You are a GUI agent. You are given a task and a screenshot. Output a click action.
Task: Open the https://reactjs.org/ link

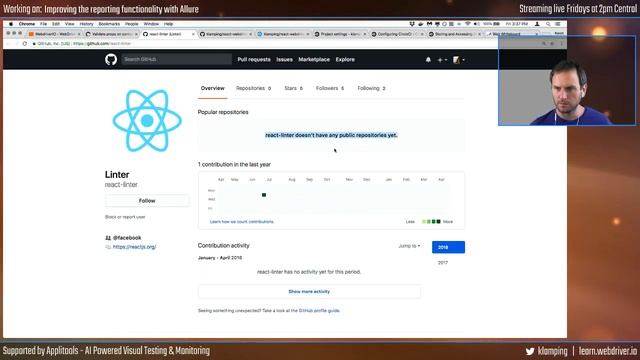tap(134, 247)
